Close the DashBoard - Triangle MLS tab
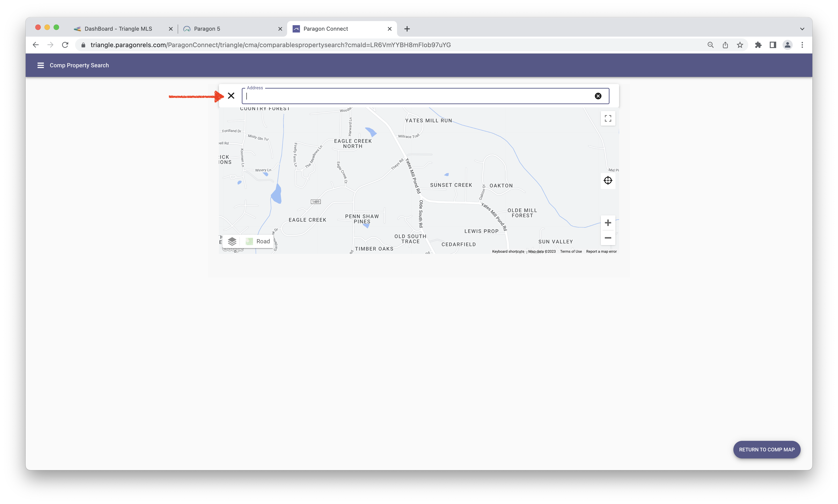The height and width of the screenshot is (504, 838). [x=171, y=29]
